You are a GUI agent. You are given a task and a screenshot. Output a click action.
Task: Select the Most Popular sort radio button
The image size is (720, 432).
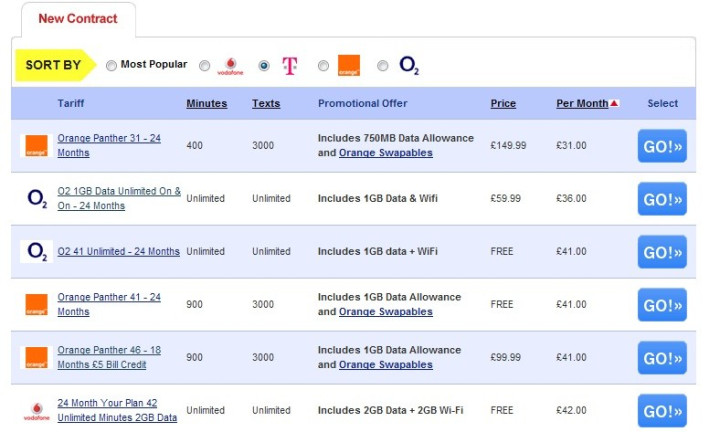(x=111, y=66)
